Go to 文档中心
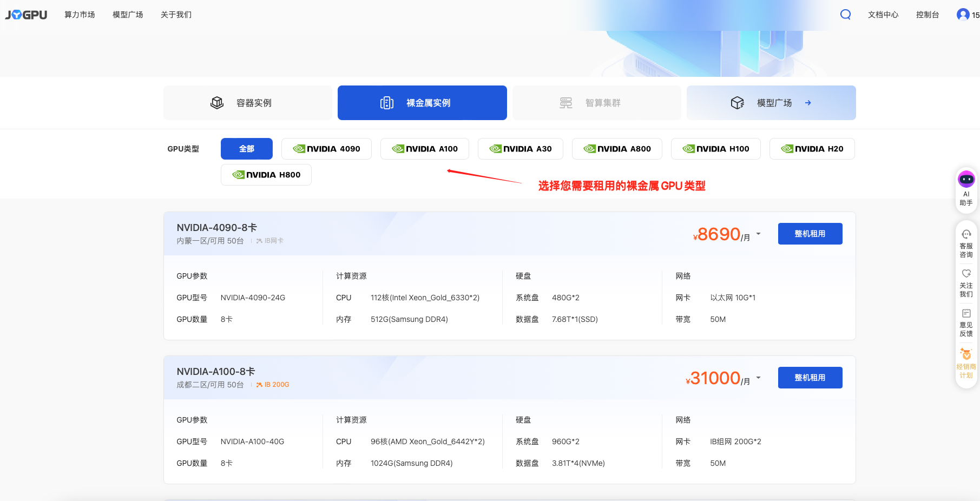The height and width of the screenshot is (501, 980). pos(883,15)
